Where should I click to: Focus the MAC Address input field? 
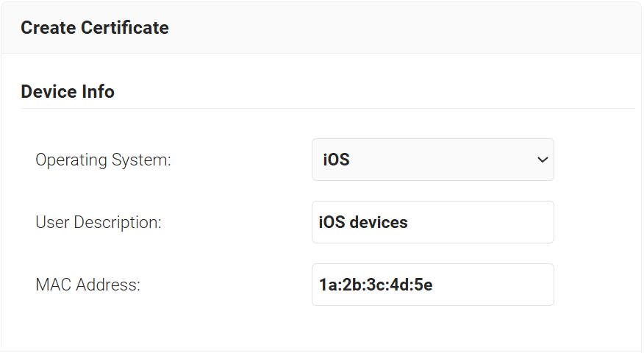tap(432, 285)
